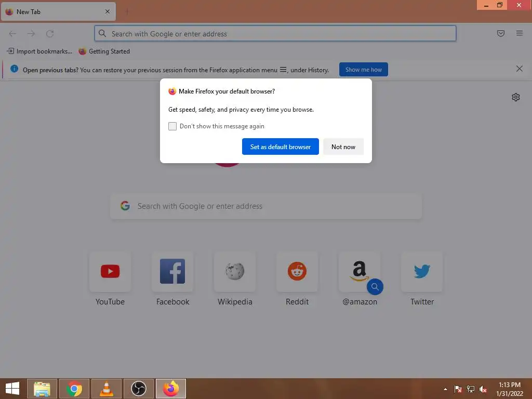The width and height of the screenshot is (532, 399).
Task: Click Set as default browser button
Action: (x=280, y=147)
